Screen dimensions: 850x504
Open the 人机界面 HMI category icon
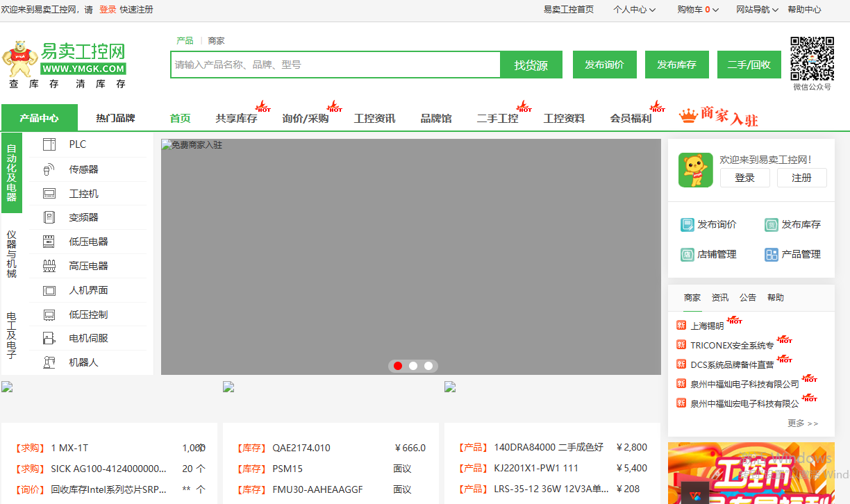click(49, 289)
